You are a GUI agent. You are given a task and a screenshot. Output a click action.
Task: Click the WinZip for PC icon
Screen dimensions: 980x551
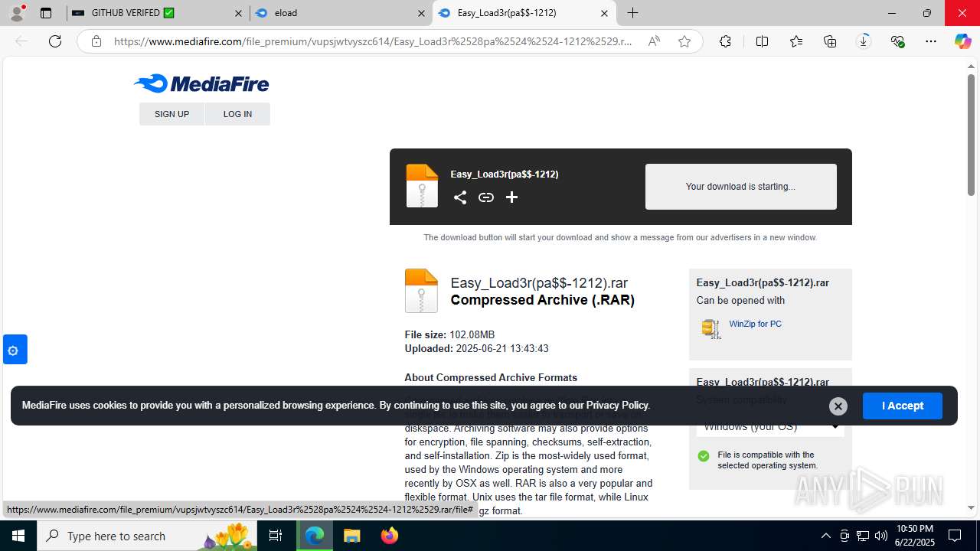710,329
